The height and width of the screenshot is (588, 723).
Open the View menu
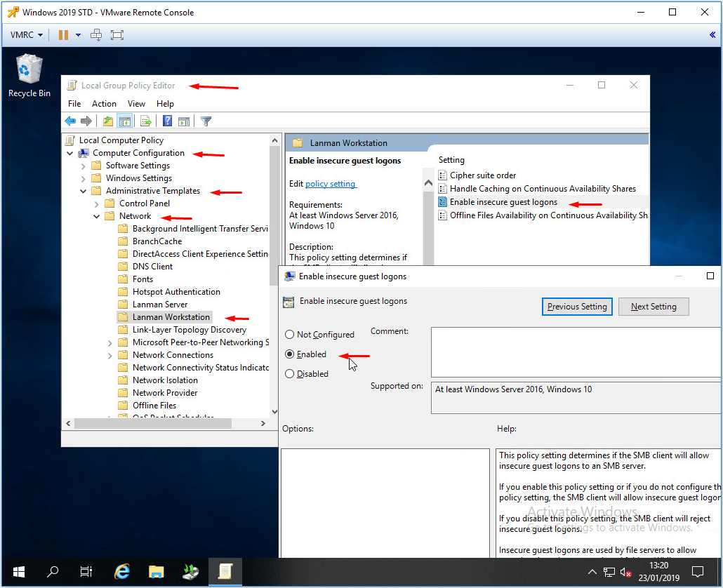[136, 104]
